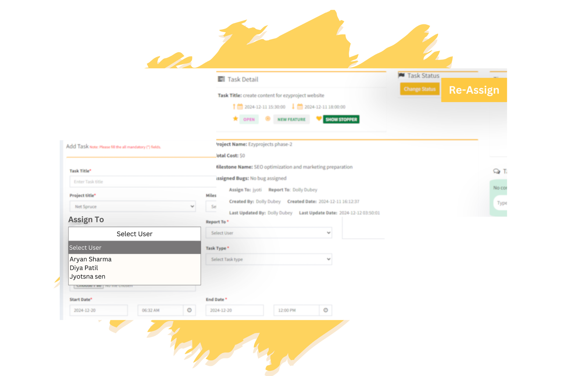Click the Re-Assign button
Viewport: 588px width, 376px height.
(474, 90)
